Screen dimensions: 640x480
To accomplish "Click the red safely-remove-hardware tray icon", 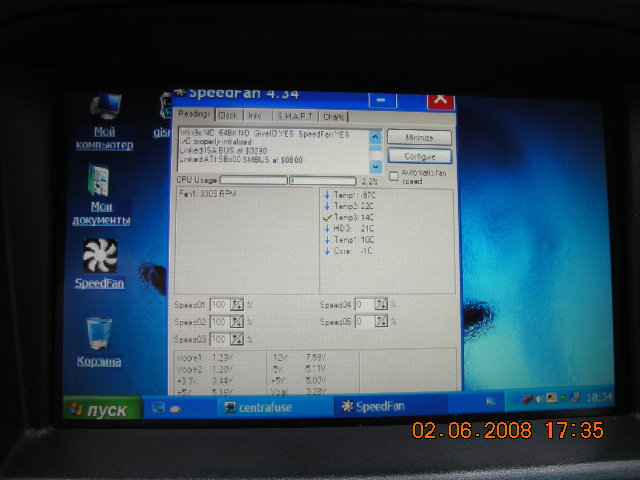I will point(527,399).
